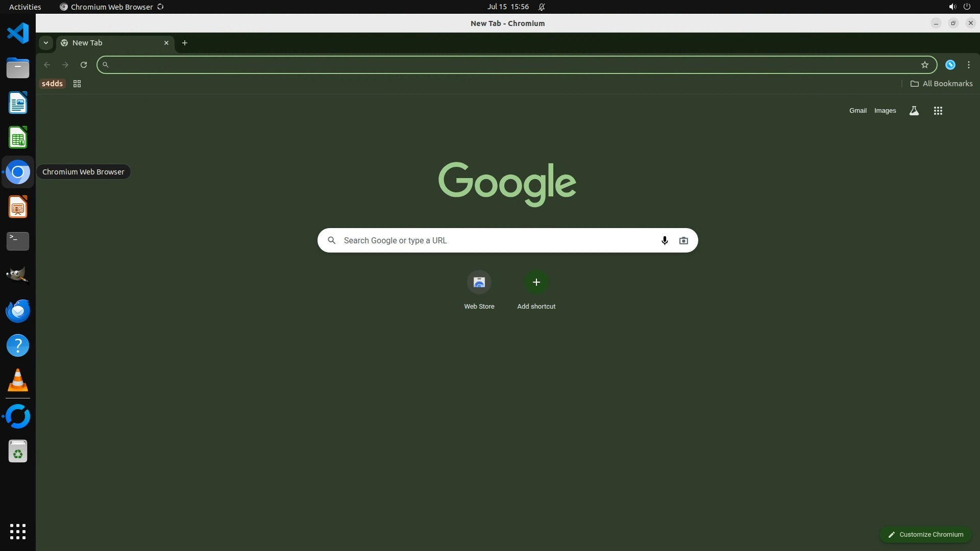Click the Gmail link
Screen dimensions: 980x551
pyautogui.click(x=857, y=111)
